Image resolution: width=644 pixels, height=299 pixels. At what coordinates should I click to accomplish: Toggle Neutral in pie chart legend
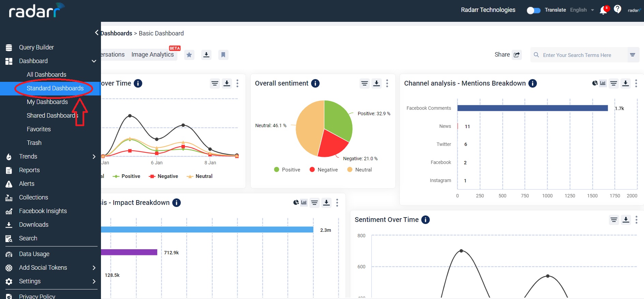360,170
